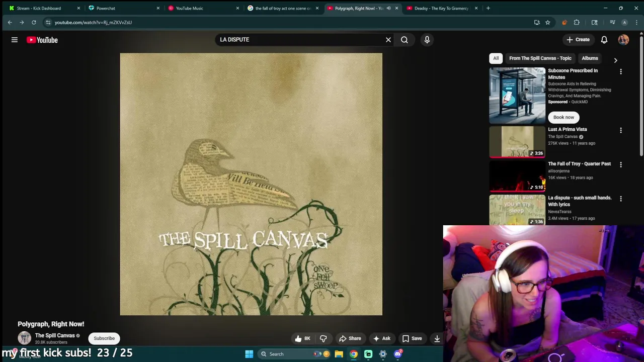Viewport: 644px width, 362px height.
Task: Switch to the fall of troy Google tab
Action: click(x=283, y=8)
